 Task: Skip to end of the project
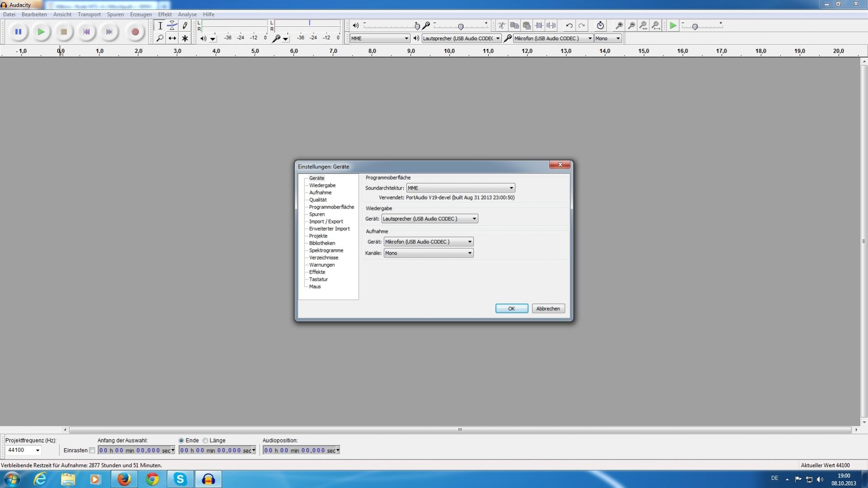[109, 32]
